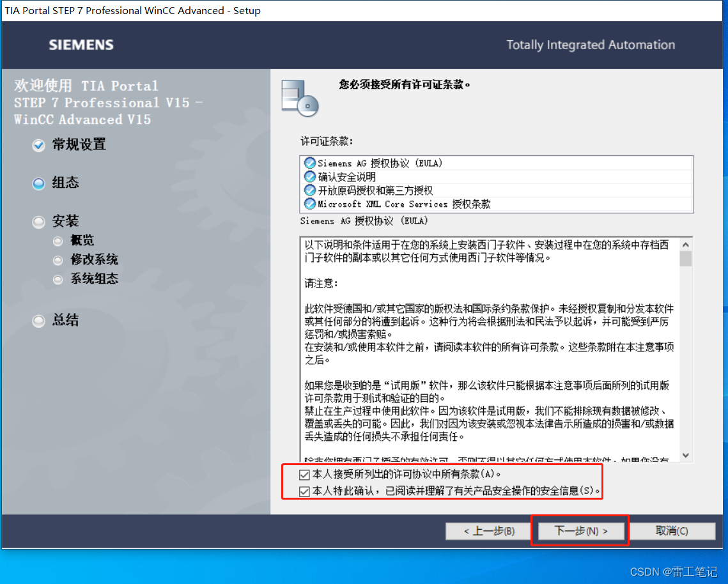Click the check icon next to 确认安全说明
Image resolution: width=728 pixels, height=584 pixels.
(310, 177)
